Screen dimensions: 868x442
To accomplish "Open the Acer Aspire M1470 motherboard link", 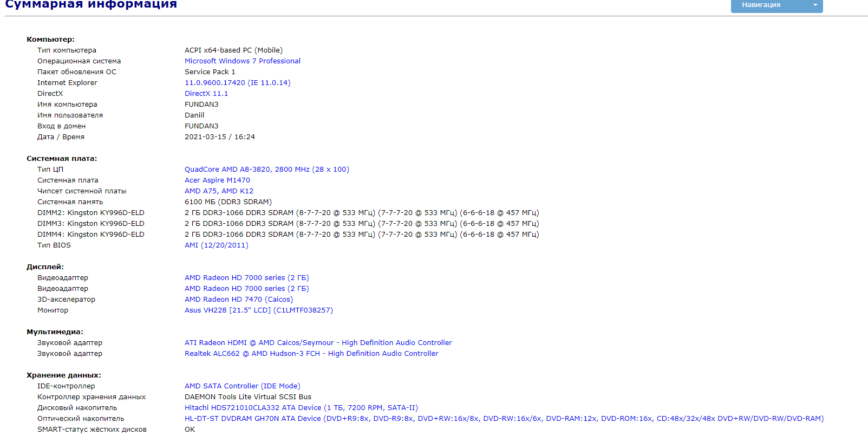I will pyautogui.click(x=217, y=180).
